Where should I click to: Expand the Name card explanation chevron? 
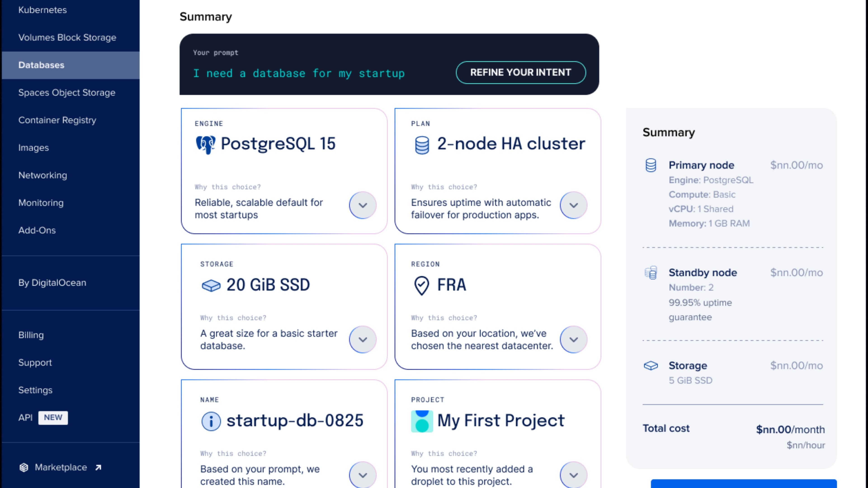coord(363,475)
